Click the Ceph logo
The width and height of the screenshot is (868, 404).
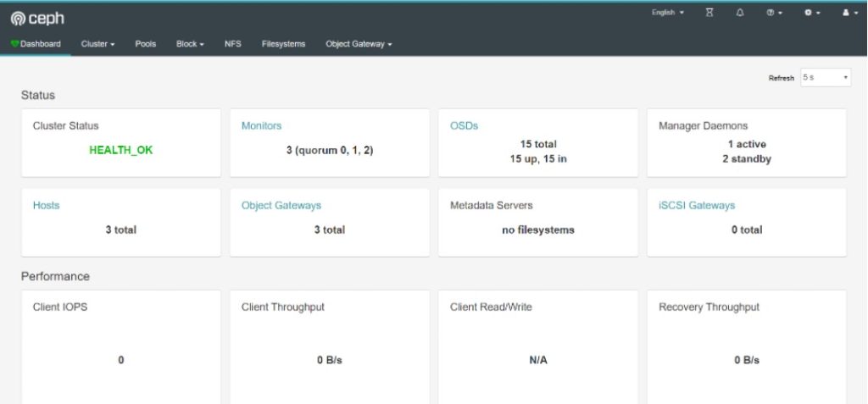(37, 18)
